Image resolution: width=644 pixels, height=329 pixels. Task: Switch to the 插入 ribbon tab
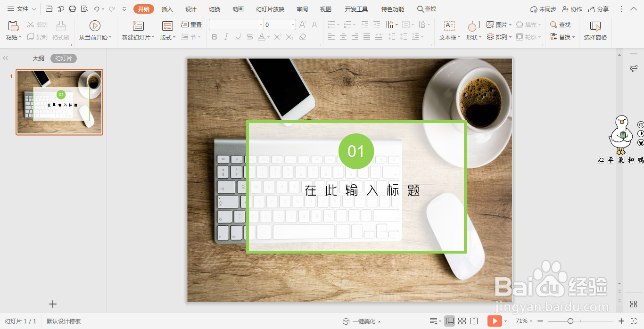167,8
